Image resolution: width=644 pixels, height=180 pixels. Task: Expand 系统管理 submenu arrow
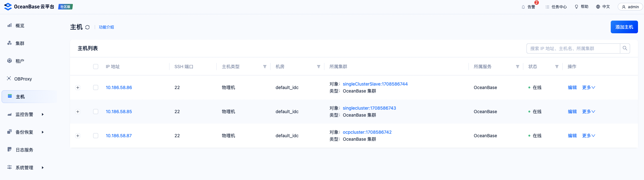pos(43,168)
